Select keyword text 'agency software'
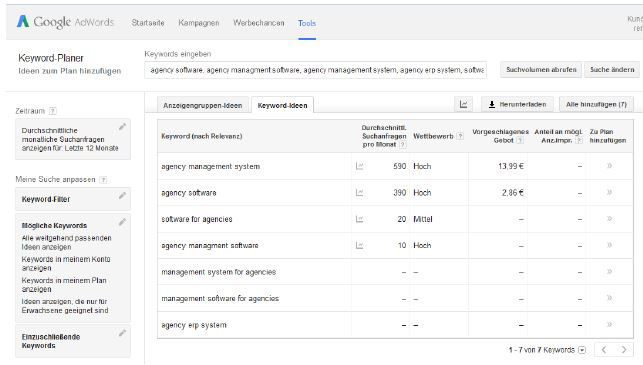The width and height of the screenshot is (643, 365). coord(189,193)
